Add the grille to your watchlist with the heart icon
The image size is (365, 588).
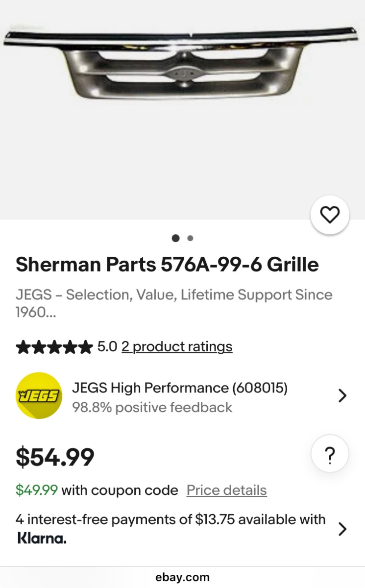[x=330, y=215]
